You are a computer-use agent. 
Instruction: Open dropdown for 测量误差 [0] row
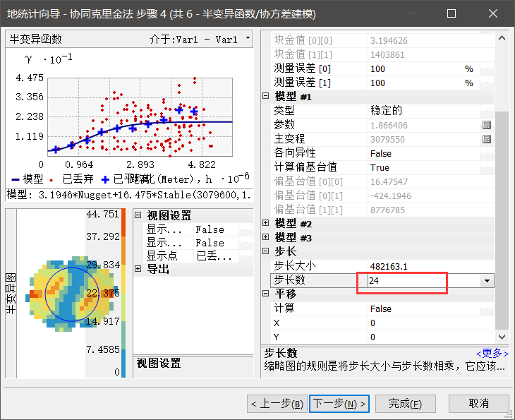(487, 68)
